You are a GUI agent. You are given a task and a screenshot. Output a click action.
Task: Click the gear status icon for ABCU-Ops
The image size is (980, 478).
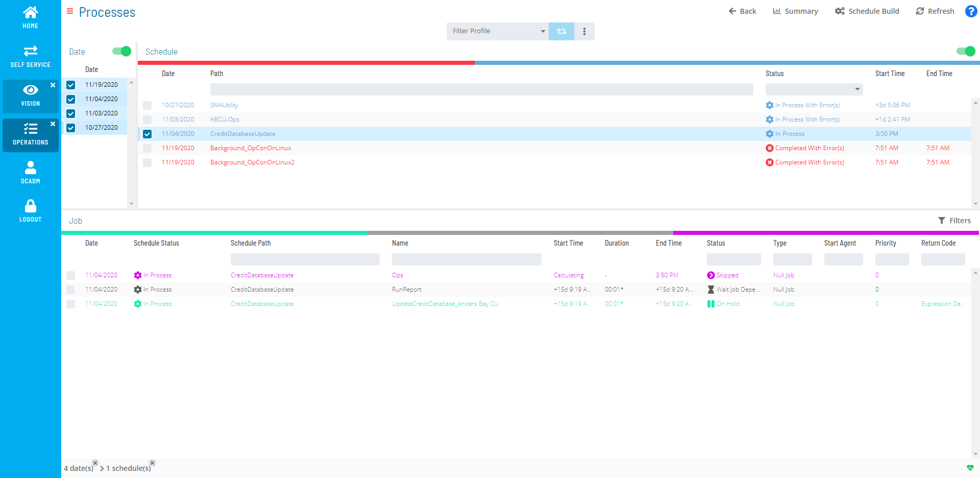770,119
